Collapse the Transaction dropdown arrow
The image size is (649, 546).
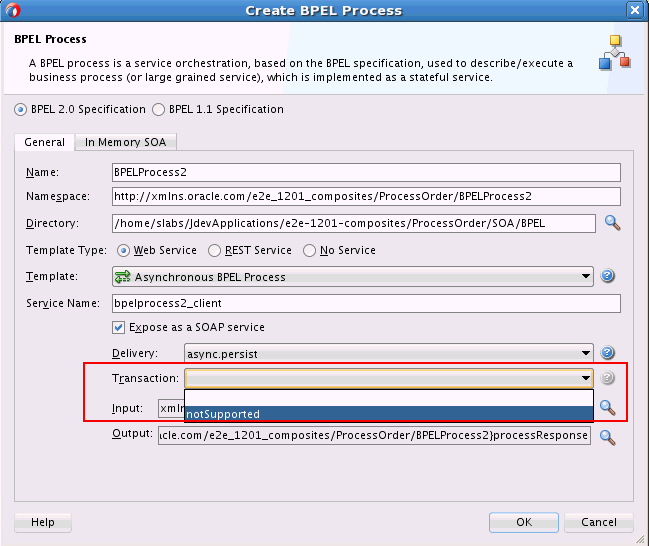coord(586,378)
